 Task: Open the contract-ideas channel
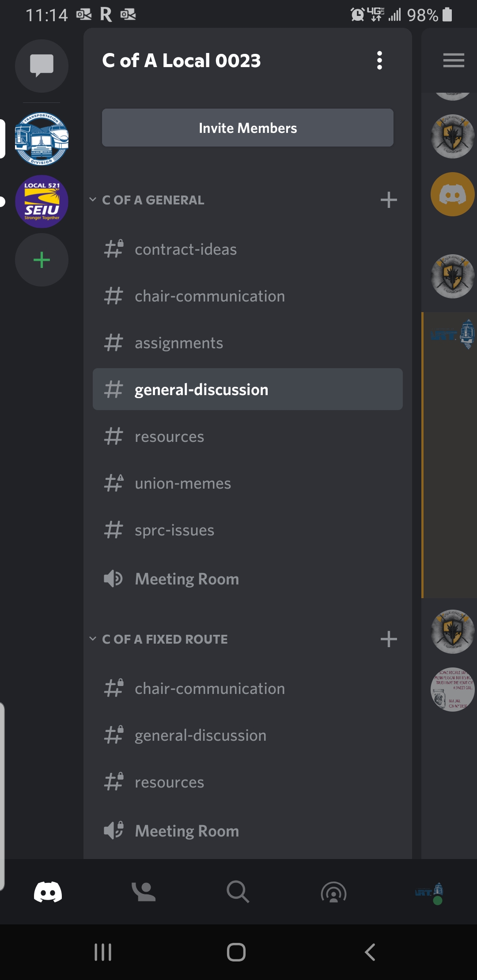(x=185, y=249)
